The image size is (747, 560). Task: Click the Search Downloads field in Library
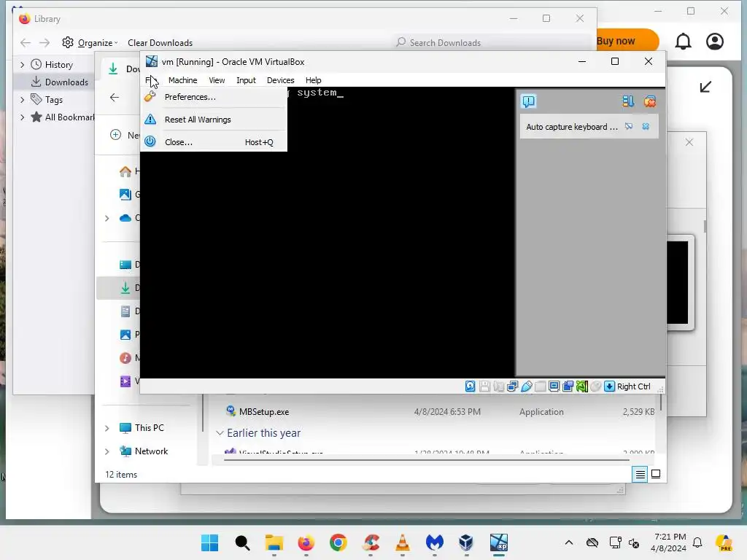click(491, 43)
